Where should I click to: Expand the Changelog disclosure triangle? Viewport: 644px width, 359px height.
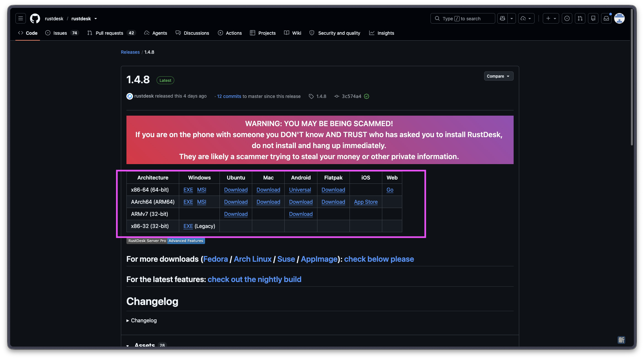[x=128, y=321]
